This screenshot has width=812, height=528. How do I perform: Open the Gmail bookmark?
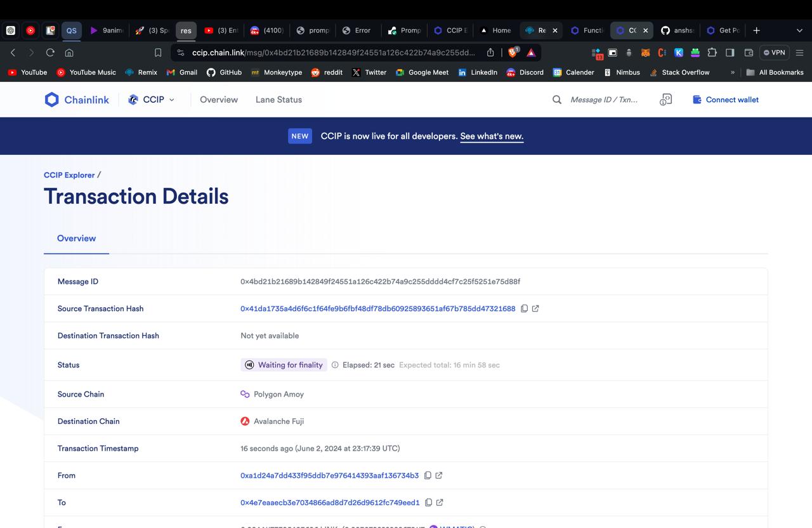181,72
